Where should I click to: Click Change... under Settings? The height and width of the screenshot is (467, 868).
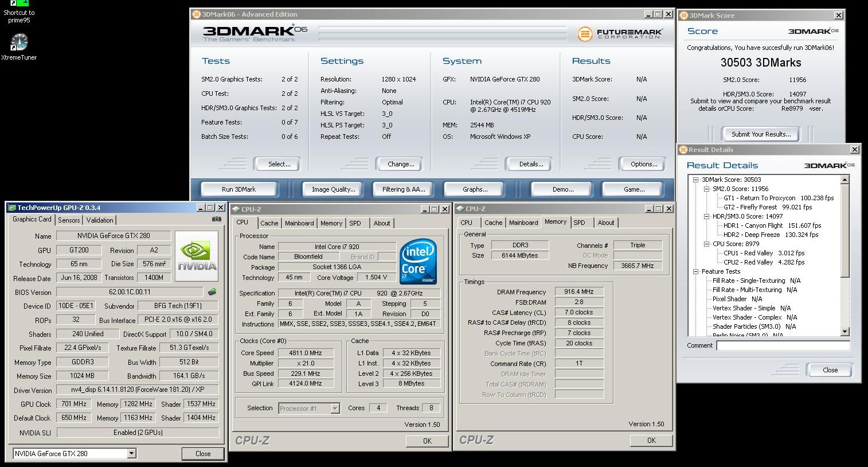pyautogui.click(x=401, y=164)
